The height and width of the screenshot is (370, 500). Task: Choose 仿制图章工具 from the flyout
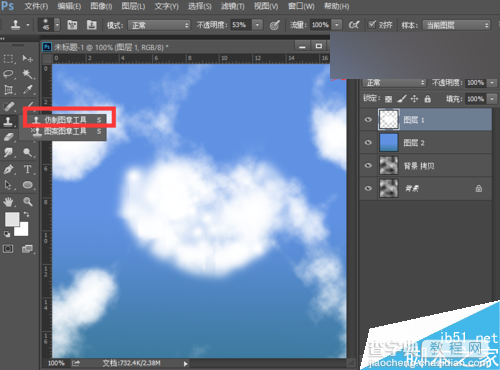(x=66, y=120)
